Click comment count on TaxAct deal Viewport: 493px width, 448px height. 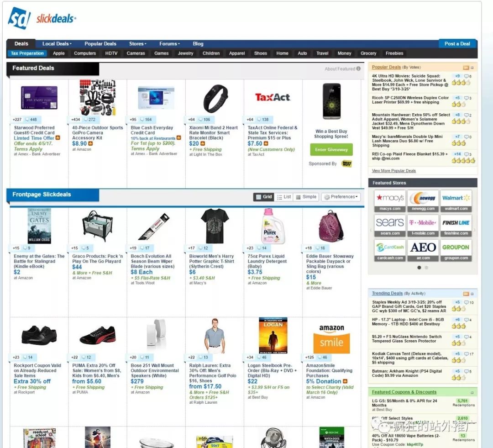point(263,120)
